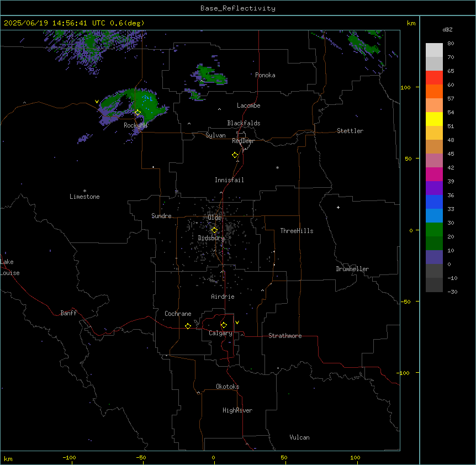This screenshot has width=476, height=465.
Task: Click the HighRiver label
Action: point(237,410)
